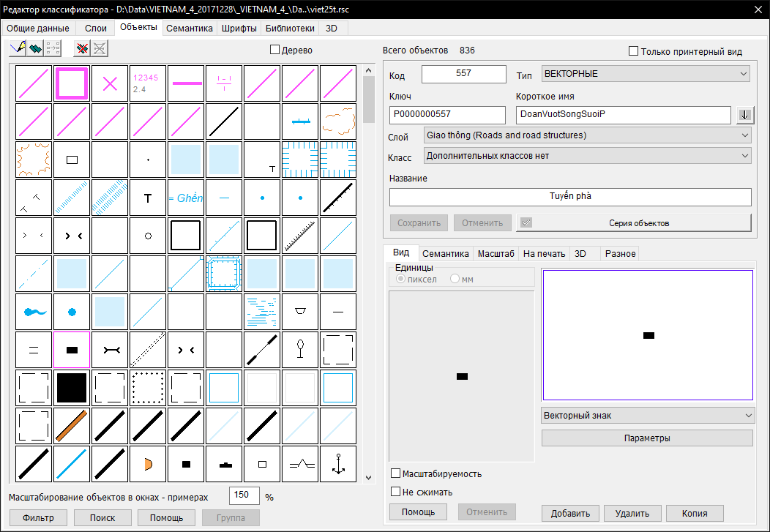Select the thick orange diagonal line object
The image size is (770, 532).
[72, 426]
